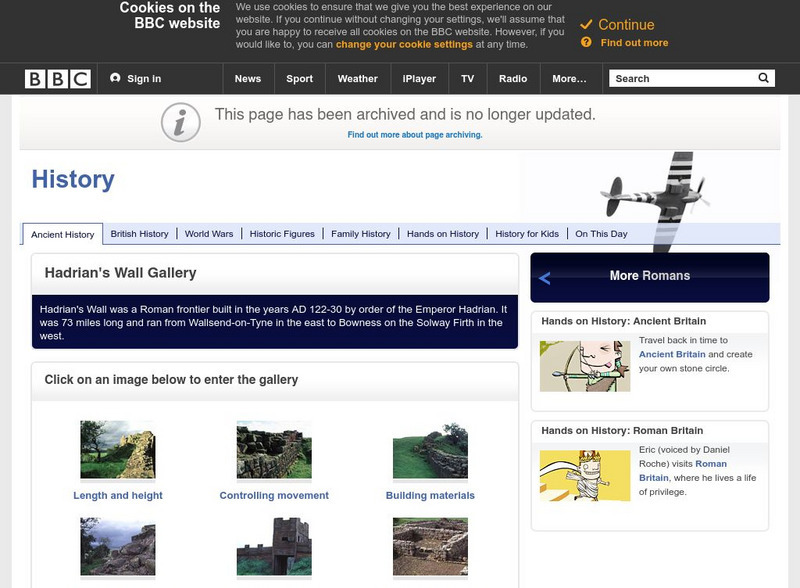Click the Ancient Britain text link
Image resolution: width=800 pixels, height=588 pixels.
(x=672, y=354)
